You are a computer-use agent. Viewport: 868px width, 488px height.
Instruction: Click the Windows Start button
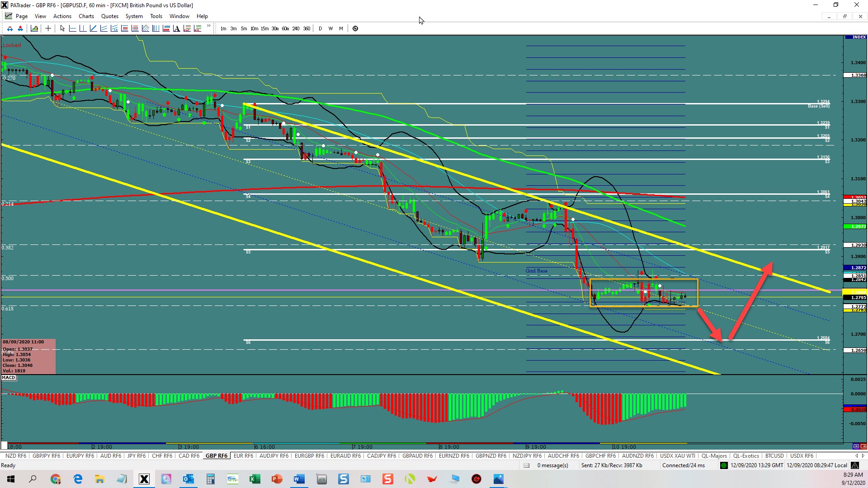click(11, 479)
